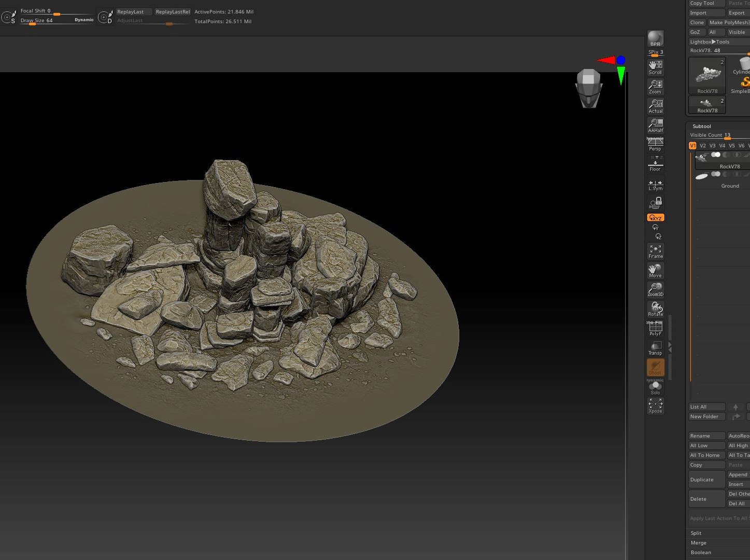
Task: Adjust the Draw Size slider
Action: [x=57, y=21]
